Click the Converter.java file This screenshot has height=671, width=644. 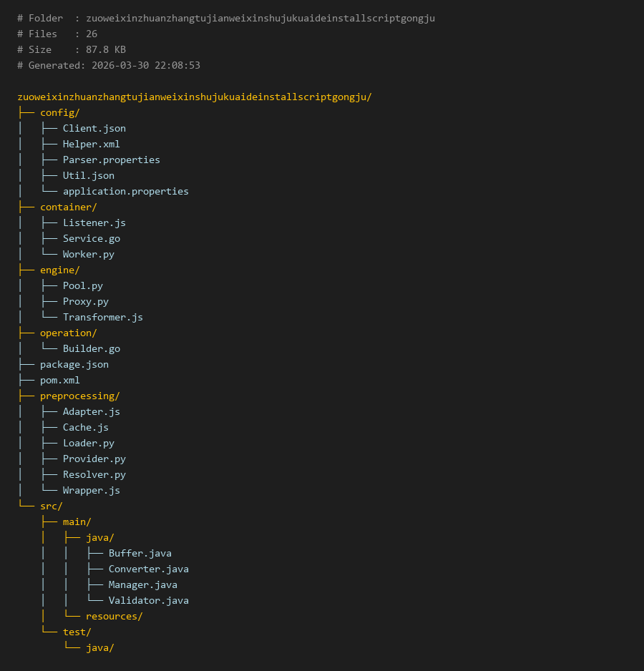tap(148, 569)
